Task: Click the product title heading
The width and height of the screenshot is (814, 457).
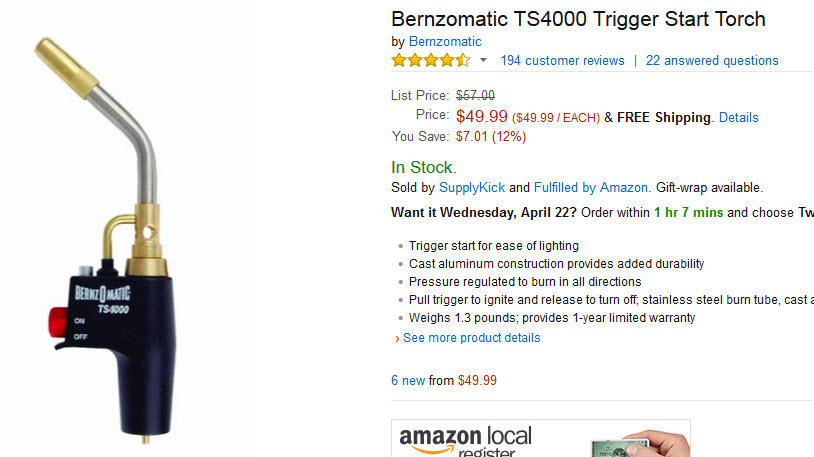Action: 578,19
